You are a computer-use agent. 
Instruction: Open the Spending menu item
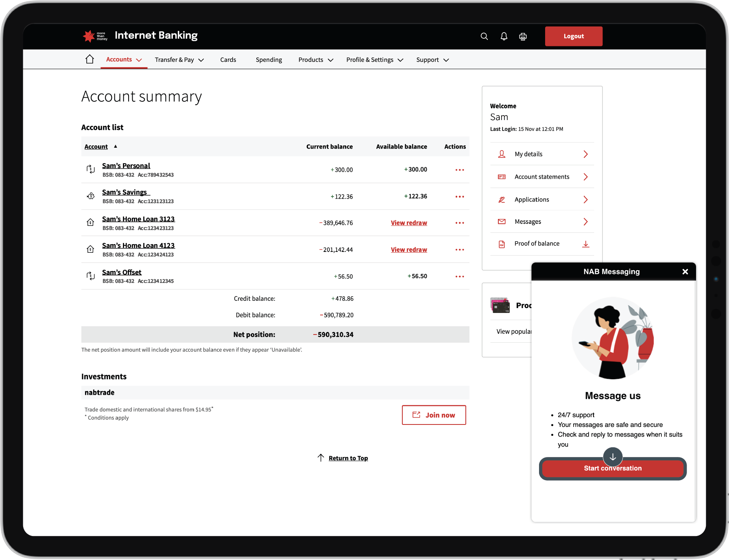pos(268,60)
